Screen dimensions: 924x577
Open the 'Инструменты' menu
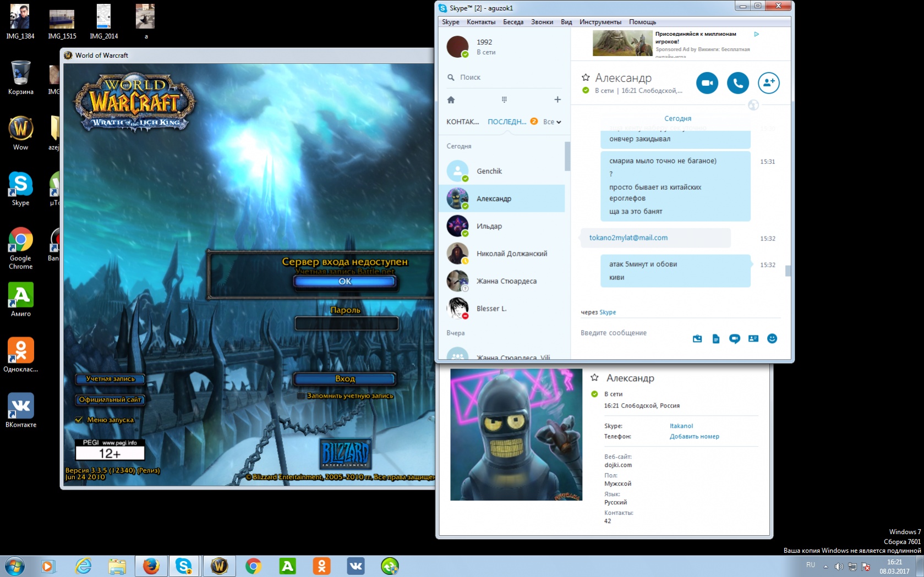coord(600,22)
